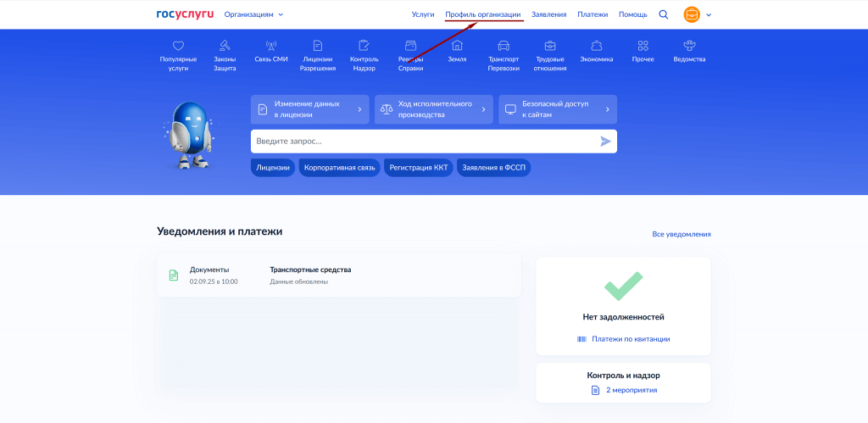Click the barcode icon beside Платежи по квитанции
Viewport: 868px width, 423px height.
581,339
